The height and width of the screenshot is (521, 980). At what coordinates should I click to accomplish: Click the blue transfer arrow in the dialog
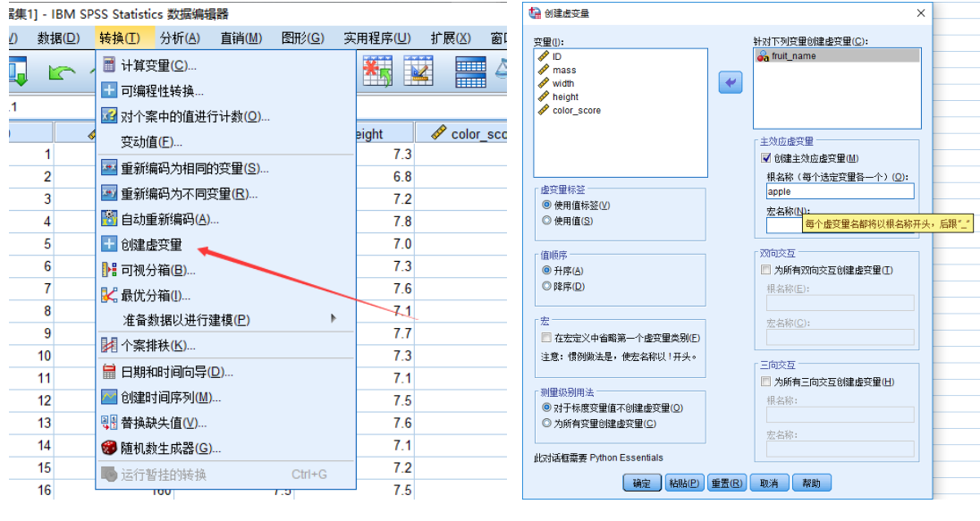[730, 82]
